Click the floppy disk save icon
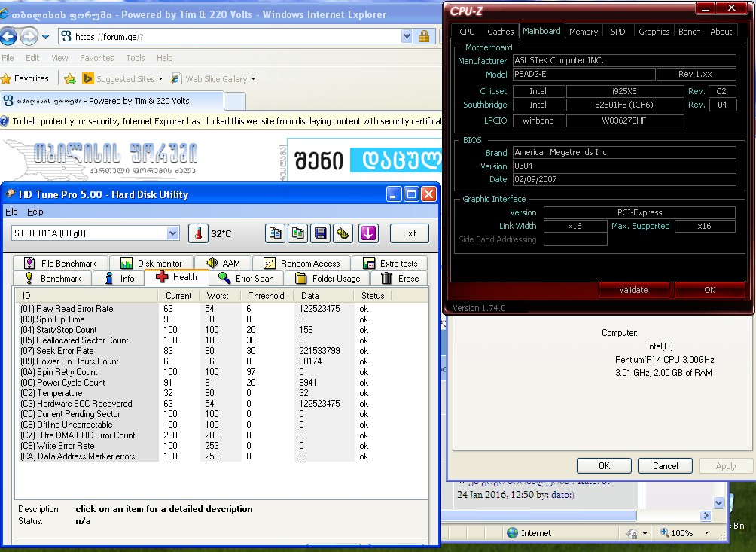This screenshot has width=756, height=552. click(x=321, y=233)
